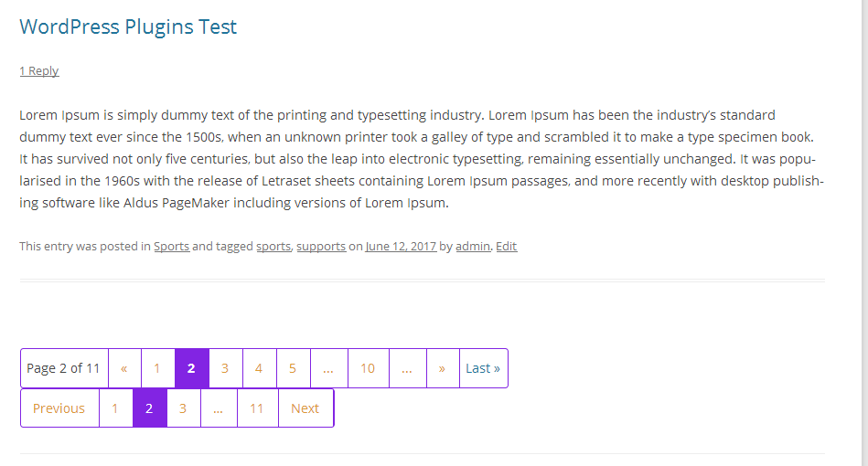Open the Sports category link
This screenshot has height=466, width=868.
click(x=171, y=246)
